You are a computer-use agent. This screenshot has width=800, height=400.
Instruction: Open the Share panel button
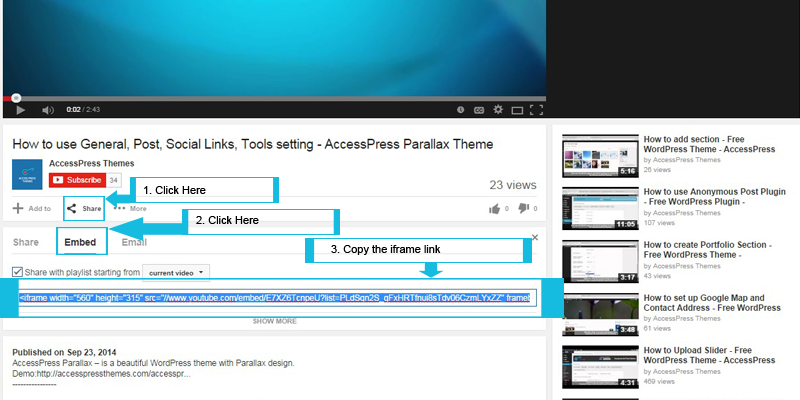click(x=84, y=208)
